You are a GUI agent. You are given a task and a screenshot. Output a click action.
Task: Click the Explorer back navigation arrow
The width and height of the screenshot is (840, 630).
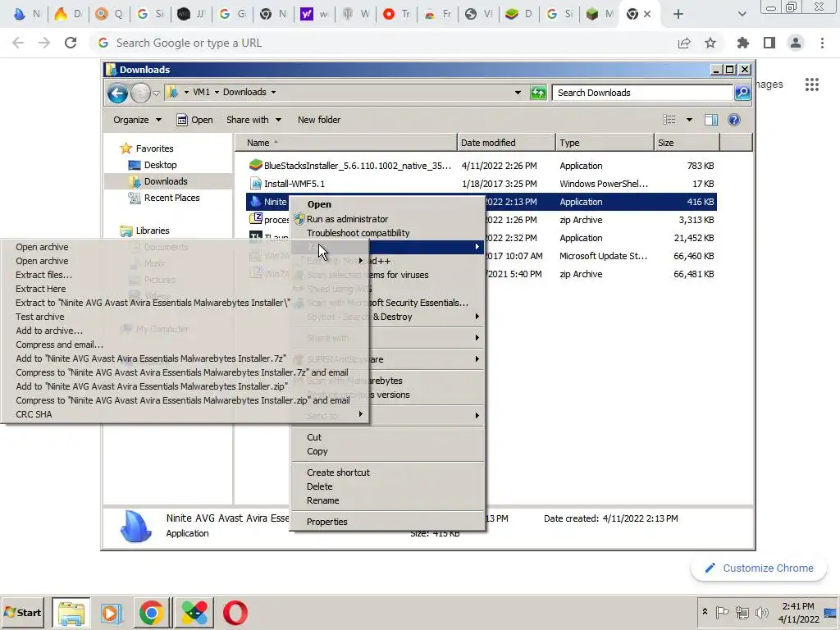coord(117,94)
